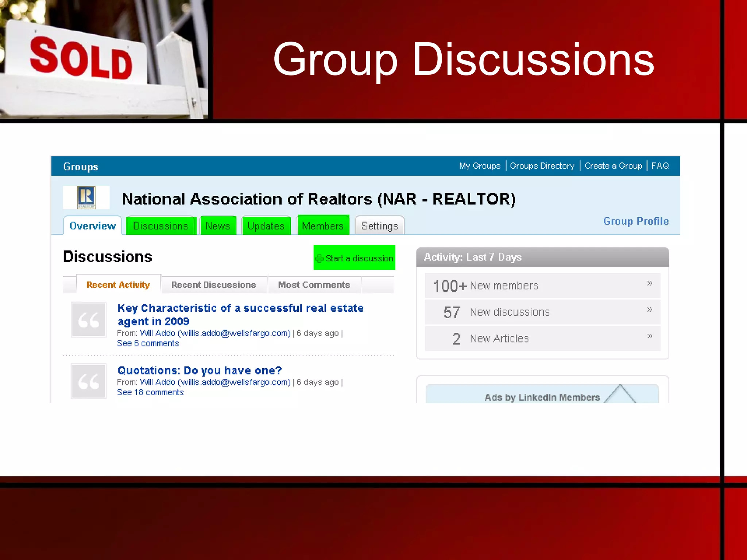Open the Settings tab
Viewport: 747px width, 560px height.
379,226
